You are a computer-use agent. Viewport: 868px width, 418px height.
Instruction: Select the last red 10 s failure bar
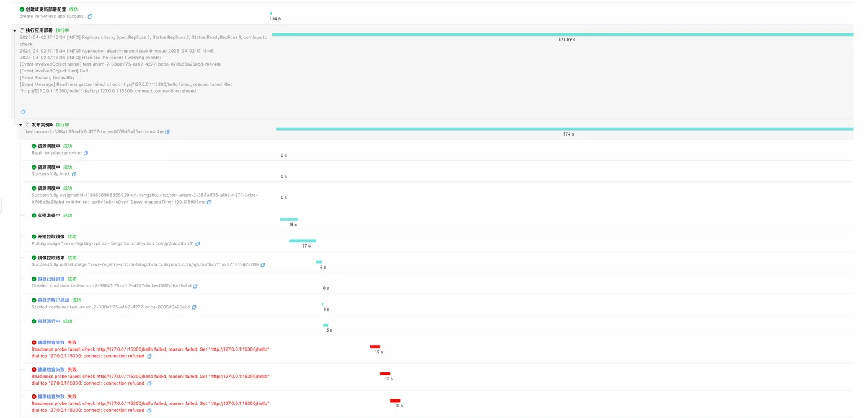[x=395, y=401]
